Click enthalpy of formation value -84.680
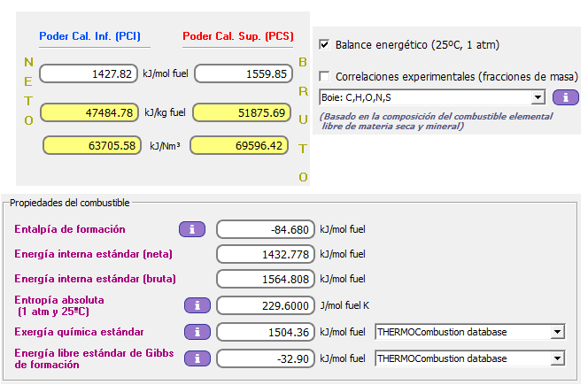 [266, 229]
